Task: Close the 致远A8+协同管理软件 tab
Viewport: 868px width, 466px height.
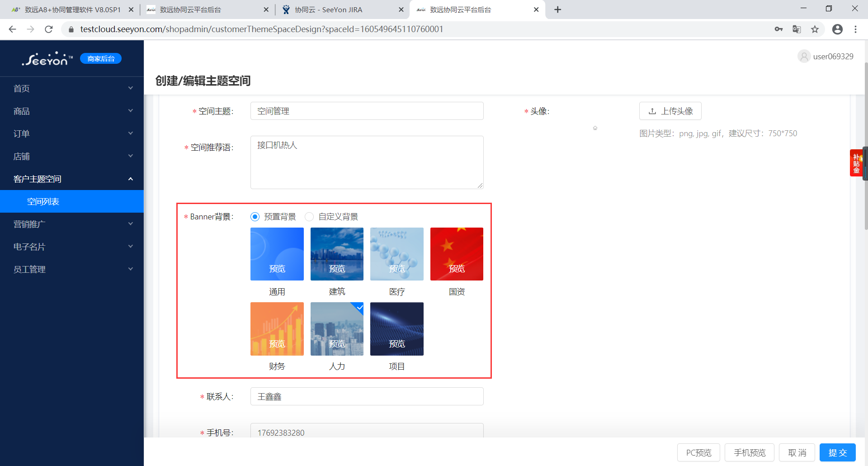Action: pos(131,10)
